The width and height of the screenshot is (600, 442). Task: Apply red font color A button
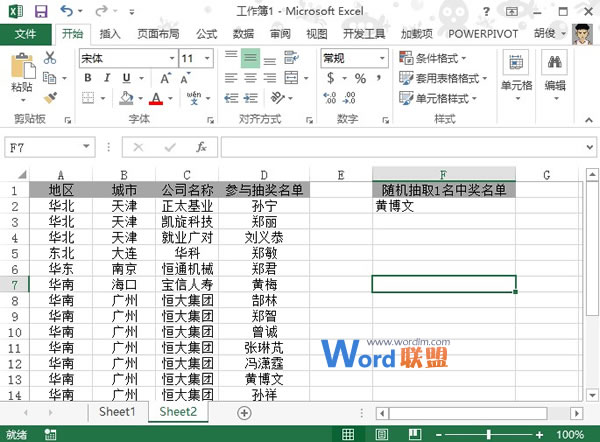[156, 98]
